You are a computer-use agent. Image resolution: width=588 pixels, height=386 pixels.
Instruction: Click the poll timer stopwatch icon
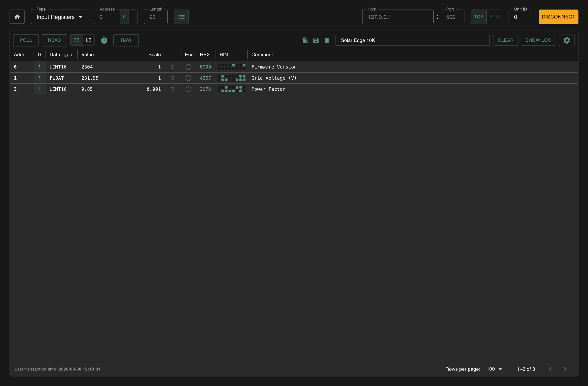104,40
